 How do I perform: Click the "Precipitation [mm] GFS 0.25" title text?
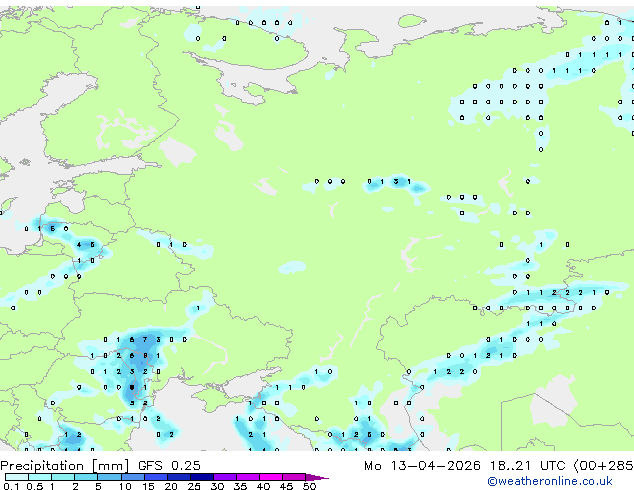[x=100, y=466]
